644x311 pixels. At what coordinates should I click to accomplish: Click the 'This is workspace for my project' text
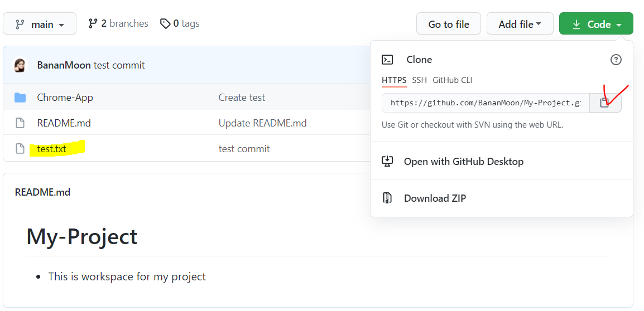coord(127,276)
